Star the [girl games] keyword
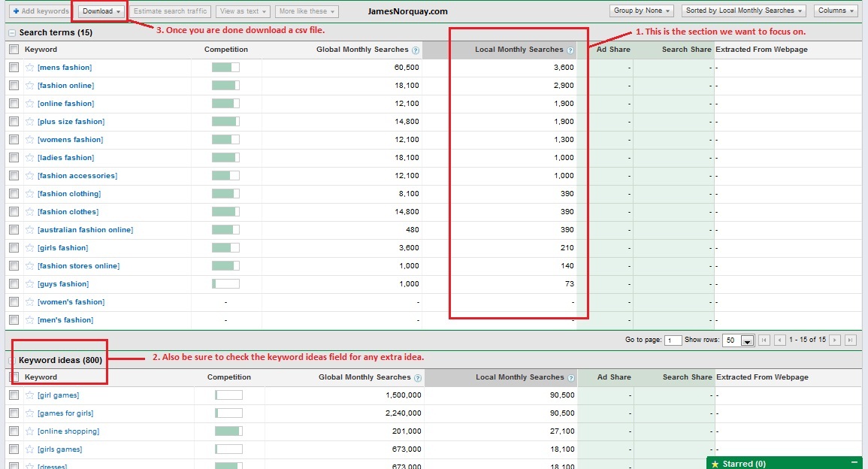868x469 pixels. (30, 395)
